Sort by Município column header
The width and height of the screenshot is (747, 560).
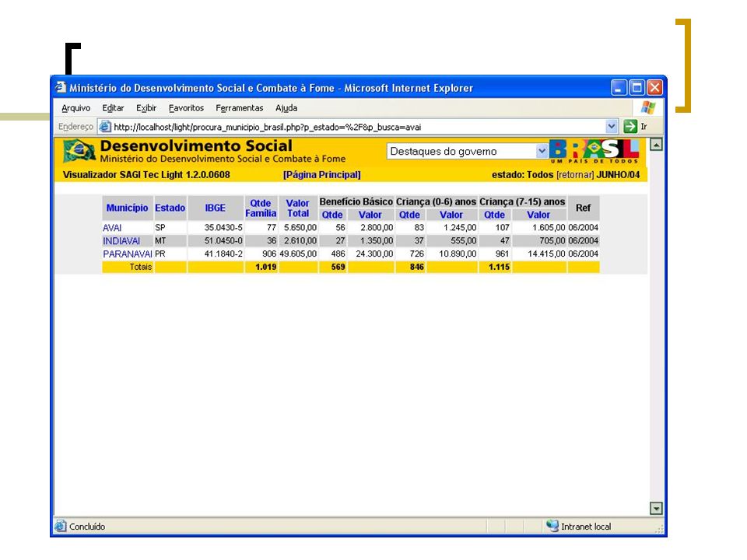[127, 208]
